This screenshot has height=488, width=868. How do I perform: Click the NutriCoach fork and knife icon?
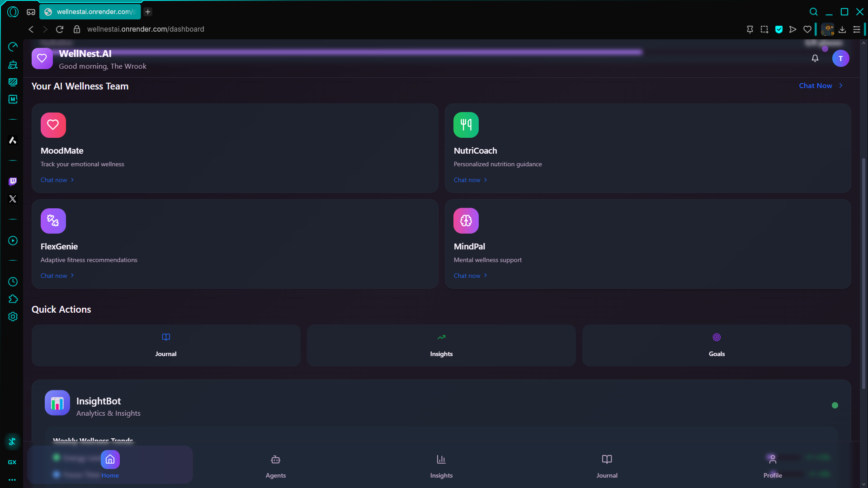pyautogui.click(x=466, y=125)
